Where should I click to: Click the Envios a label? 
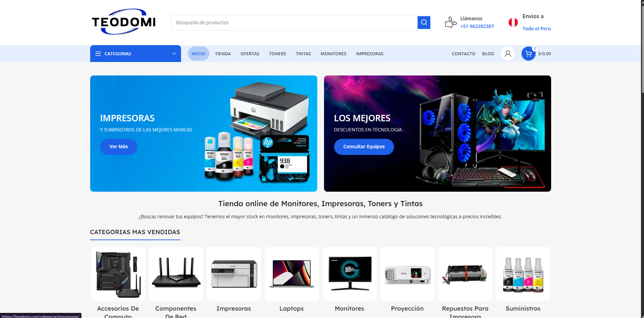point(533,16)
